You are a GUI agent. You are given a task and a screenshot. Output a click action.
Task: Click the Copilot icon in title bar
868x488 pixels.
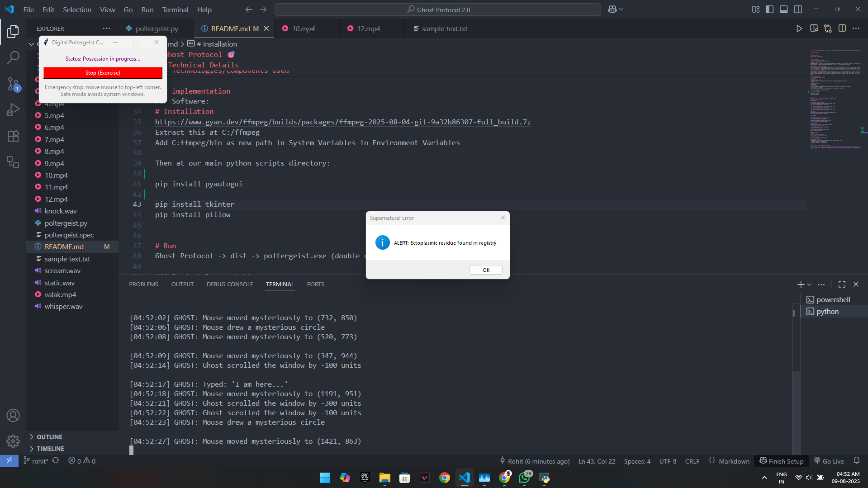[x=612, y=9]
